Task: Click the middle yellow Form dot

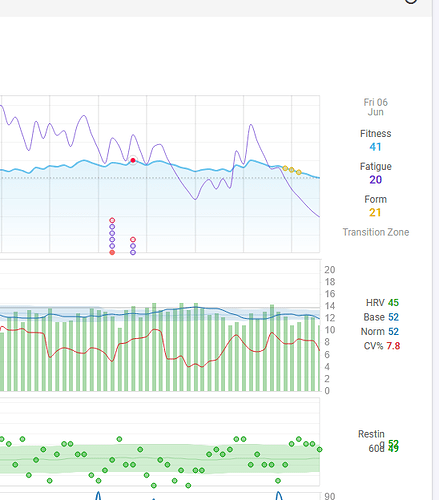Action: pyautogui.click(x=292, y=170)
